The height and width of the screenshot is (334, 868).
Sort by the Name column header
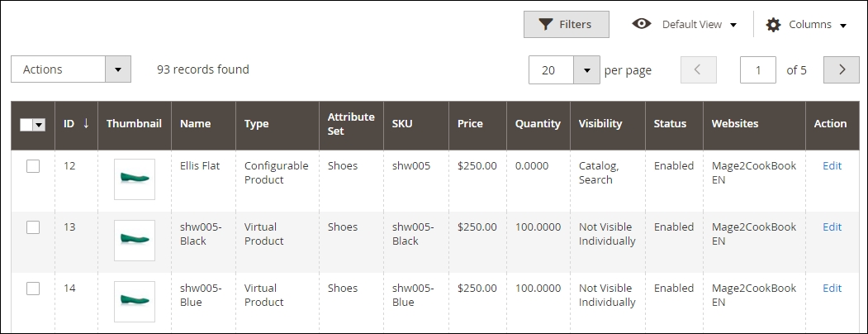[195, 124]
